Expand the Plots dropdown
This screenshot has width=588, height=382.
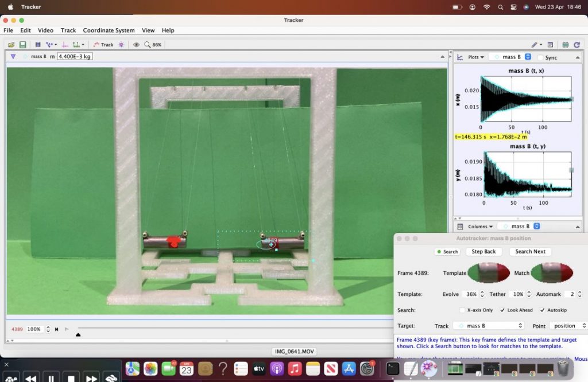[475, 57]
